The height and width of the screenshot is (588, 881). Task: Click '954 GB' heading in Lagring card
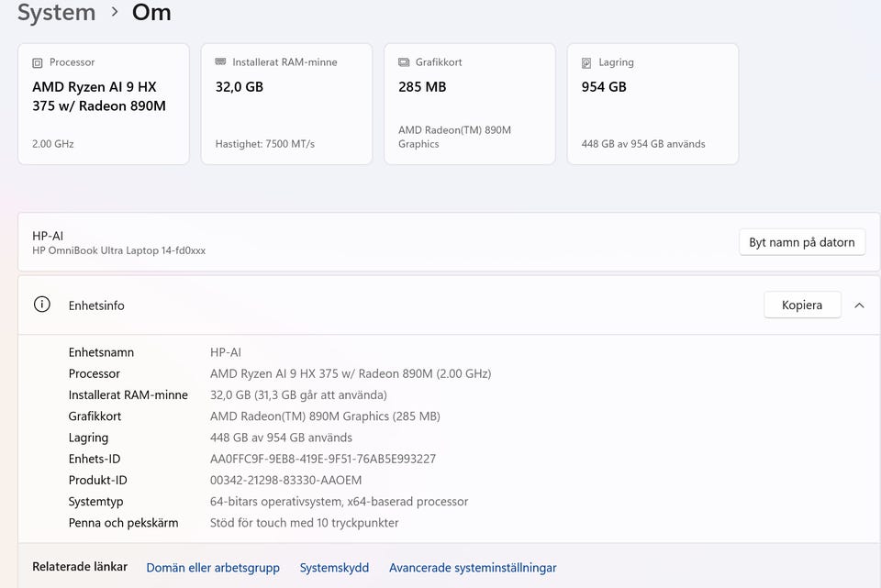pos(604,87)
